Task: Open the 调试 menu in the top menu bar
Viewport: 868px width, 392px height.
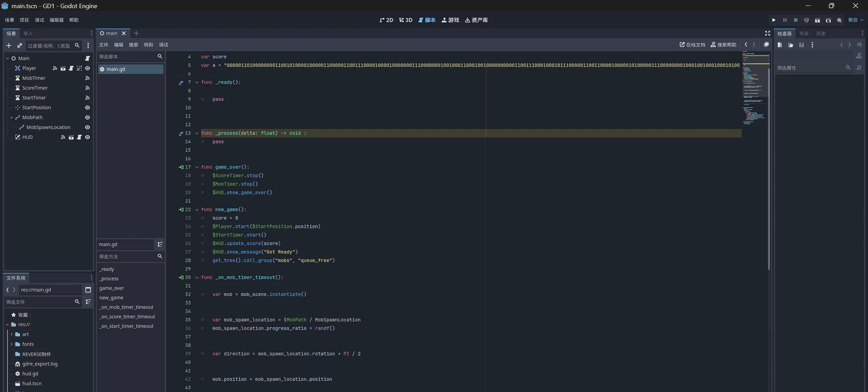Action: (39, 20)
